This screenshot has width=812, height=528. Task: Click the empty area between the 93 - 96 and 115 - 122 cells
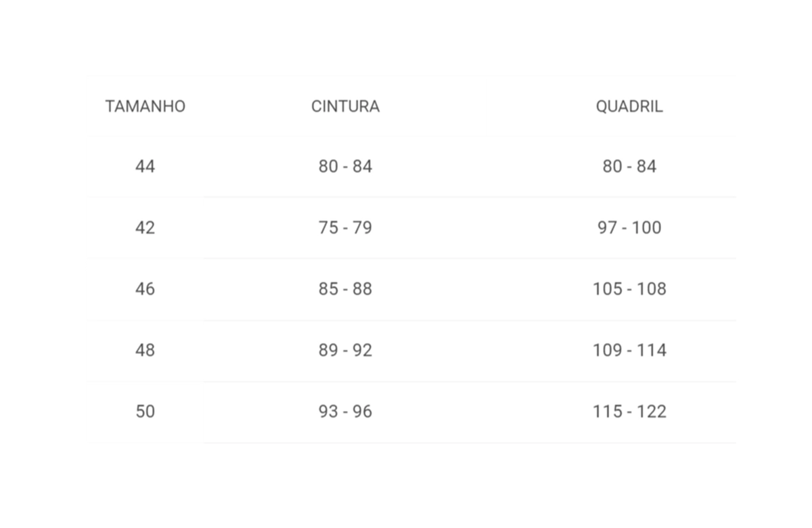pyautogui.click(x=482, y=412)
